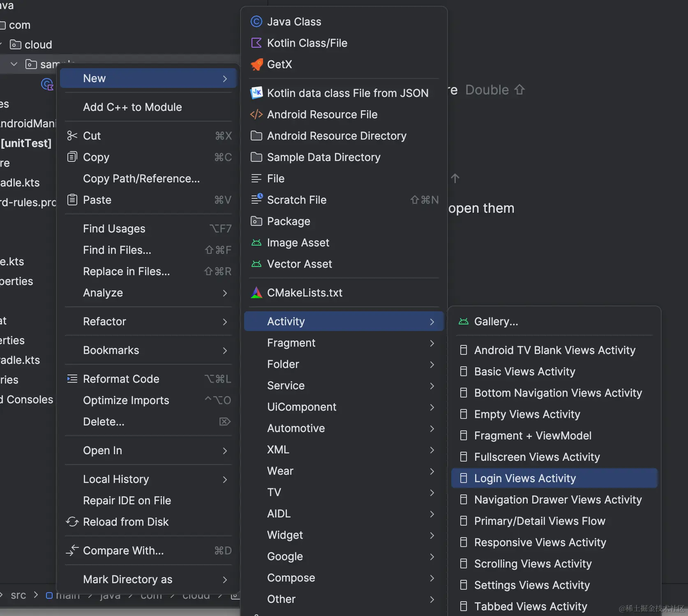Image resolution: width=688 pixels, height=616 pixels.
Task: Choose Scrolling Views Activity template
Action: point(554,563)
